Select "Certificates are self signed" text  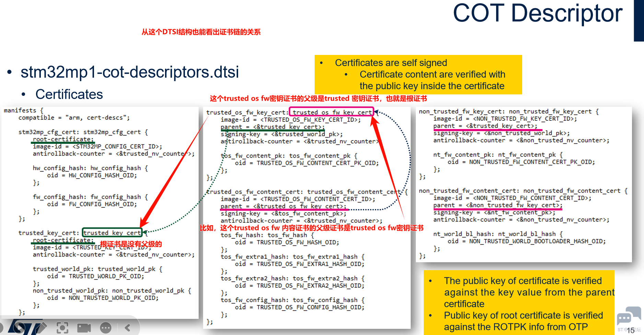click(x=391, y=63)
